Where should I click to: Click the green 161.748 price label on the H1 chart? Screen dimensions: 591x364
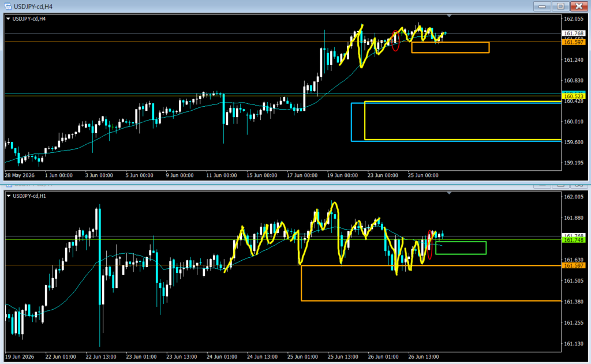pos(574,240)
